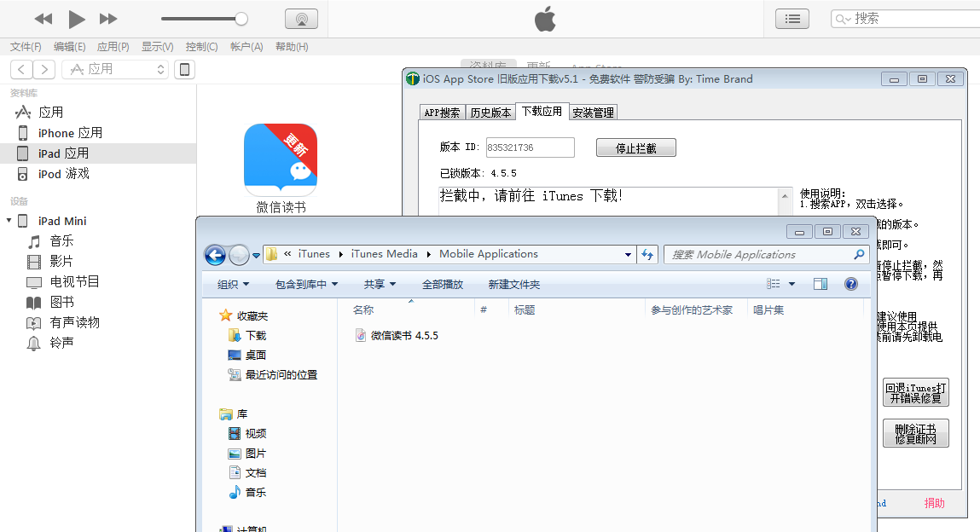Click the iTunes rewind button

click(x=43, y=19)
